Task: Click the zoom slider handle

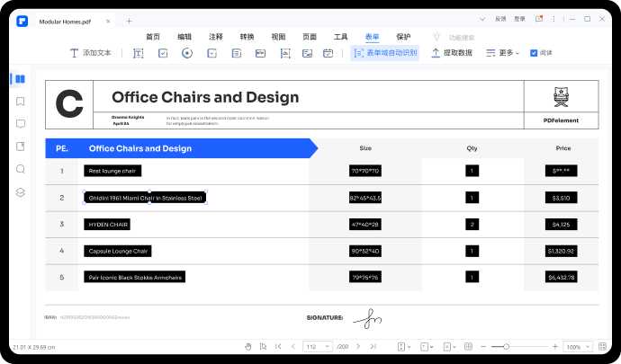Action: (x=506, y=346)
